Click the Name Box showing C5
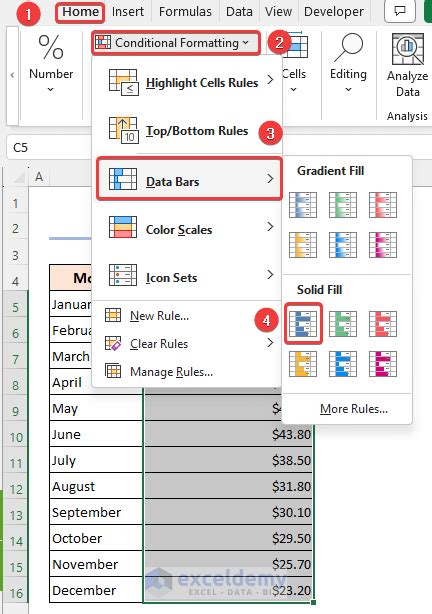432x614 pixels. (49, 148)
